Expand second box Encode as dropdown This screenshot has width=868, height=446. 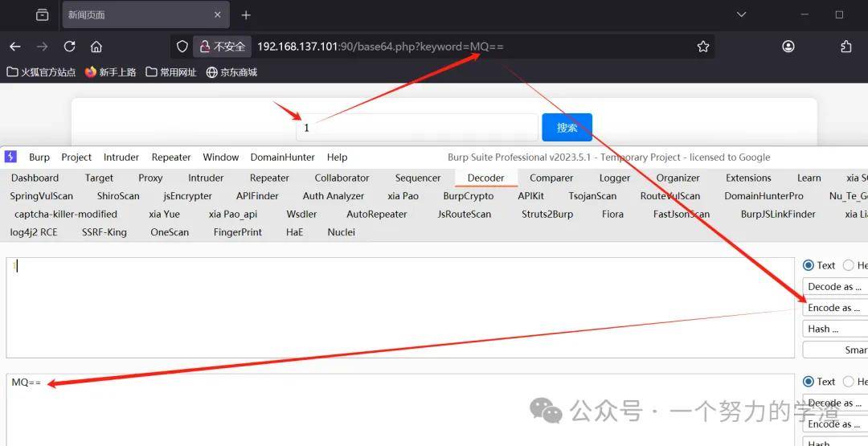coord(835,423)
